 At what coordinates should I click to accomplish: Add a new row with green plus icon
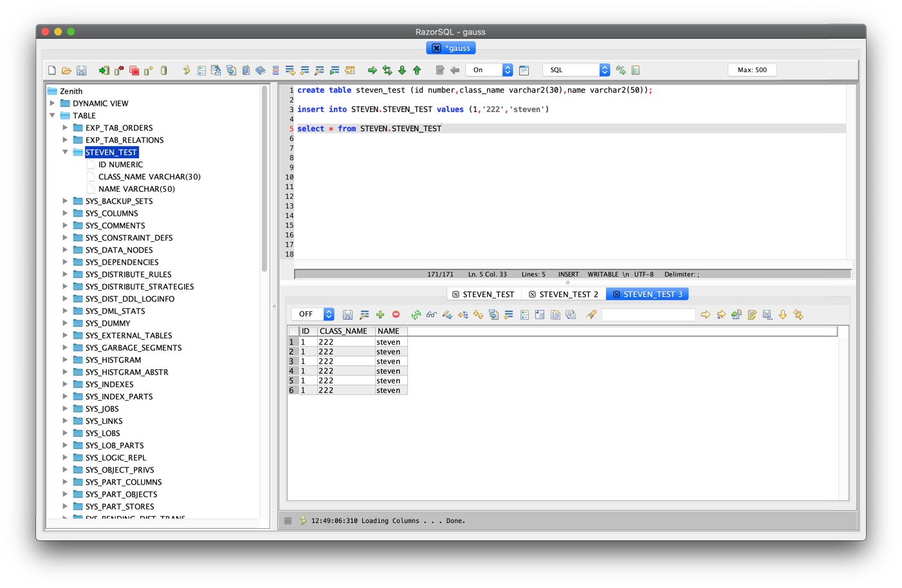[x=380, y=315]
